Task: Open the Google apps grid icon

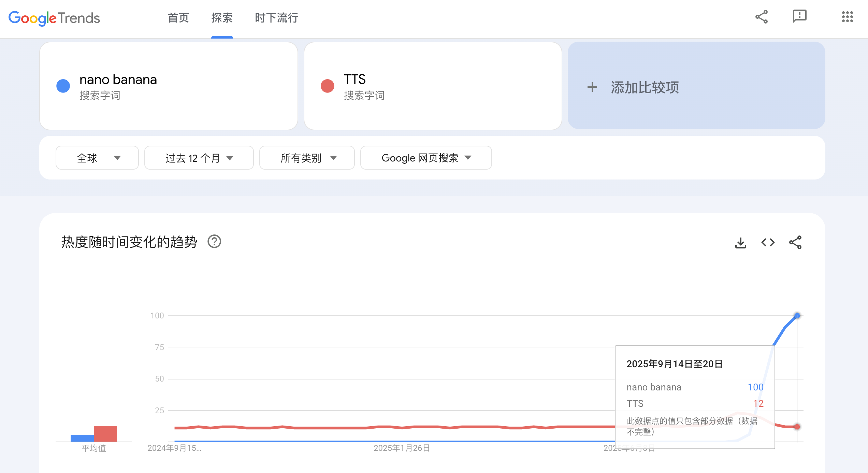Action: pyautogui.click(x=847, y=17)
